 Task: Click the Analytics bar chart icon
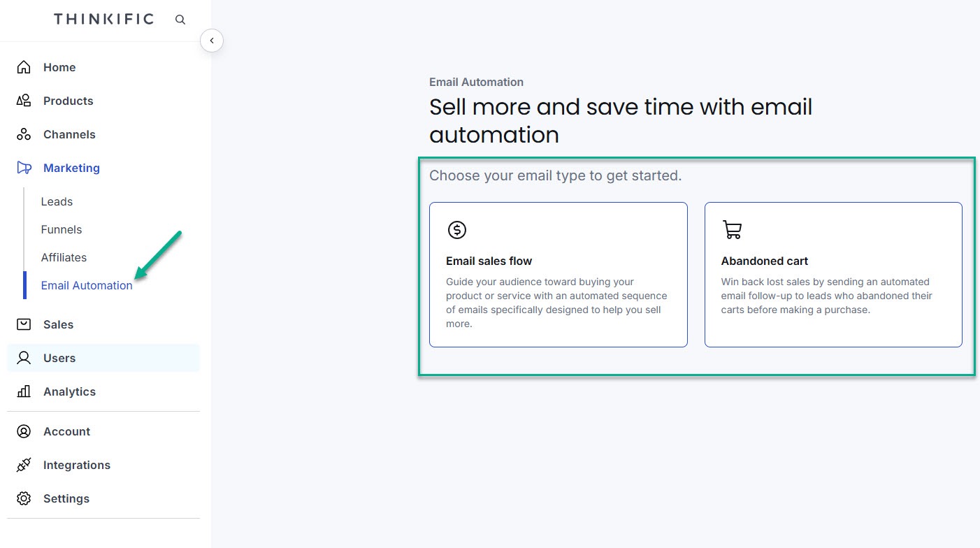tap(24, 391)
